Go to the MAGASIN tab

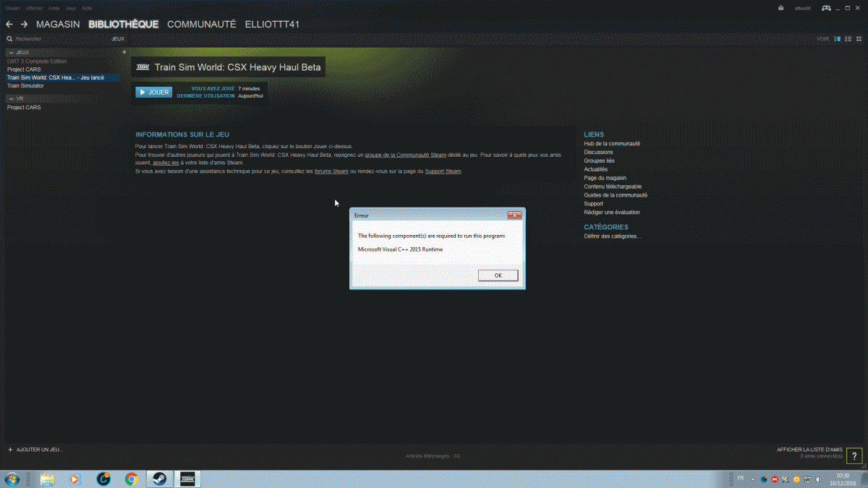click(x=58, y=25)
